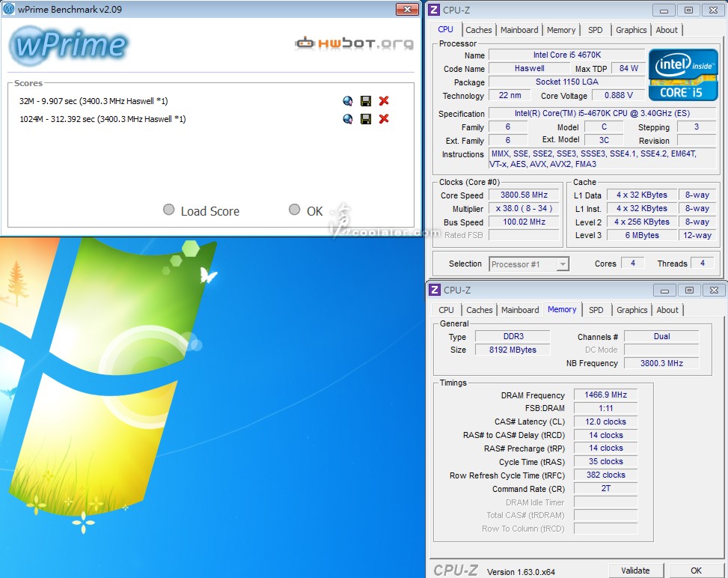Click the 32M - 9.907 sec score entry
This screenshot has width=728, height=578.
pos(94,101)
